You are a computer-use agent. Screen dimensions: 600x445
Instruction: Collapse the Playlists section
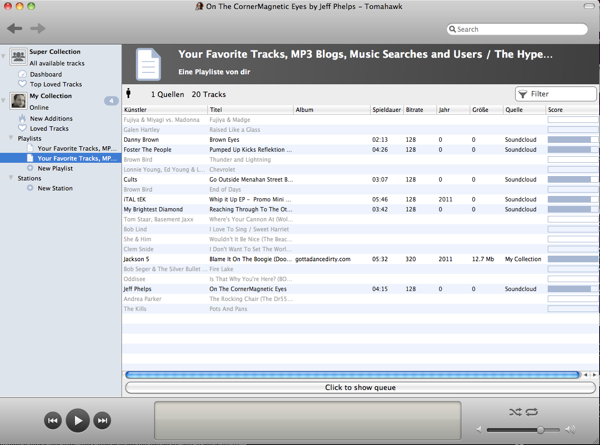(x=11, y=138)
